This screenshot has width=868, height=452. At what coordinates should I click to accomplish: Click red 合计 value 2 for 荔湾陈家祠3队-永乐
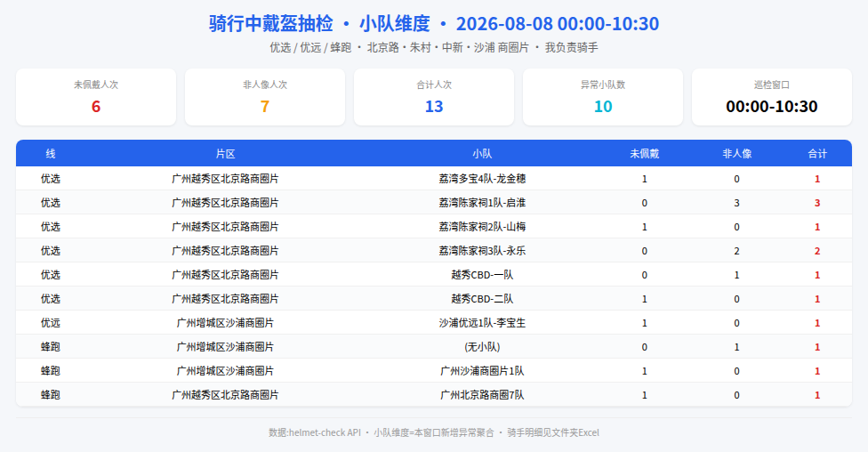pos(817,251)
